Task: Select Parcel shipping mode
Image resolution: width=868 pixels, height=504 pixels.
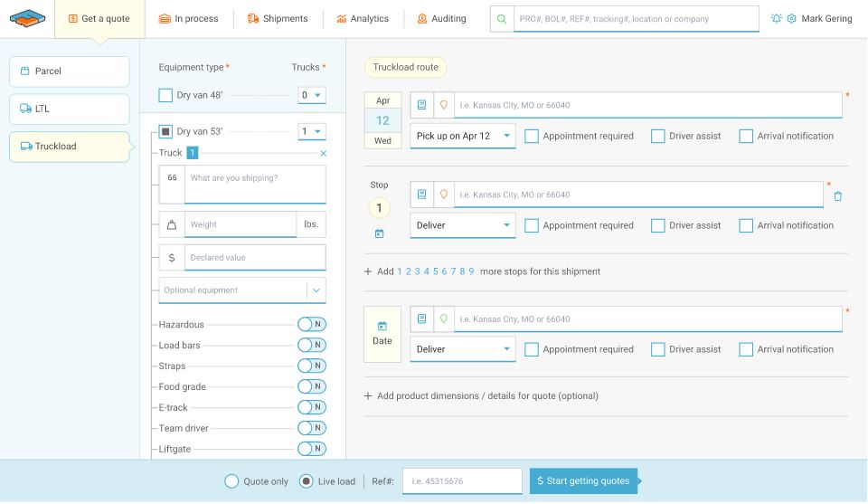Action: 70,71
